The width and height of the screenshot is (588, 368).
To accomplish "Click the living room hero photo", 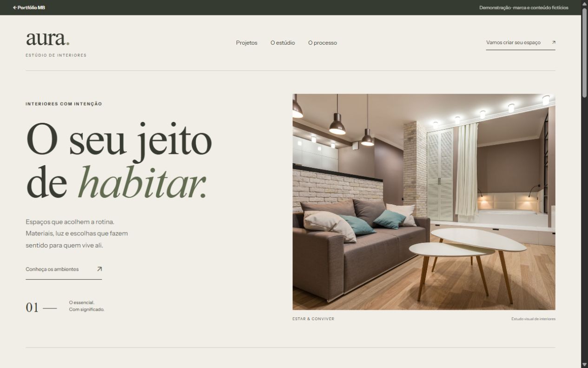I will [424, 202].
